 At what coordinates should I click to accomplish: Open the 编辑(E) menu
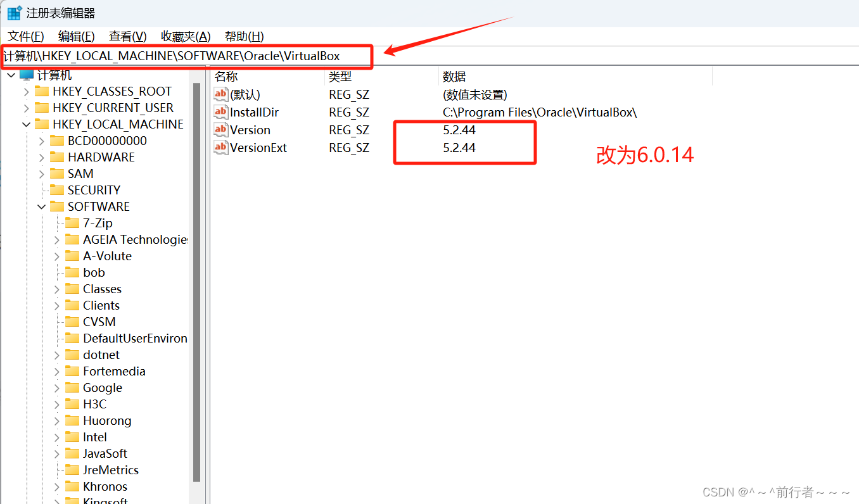point(77,36)
